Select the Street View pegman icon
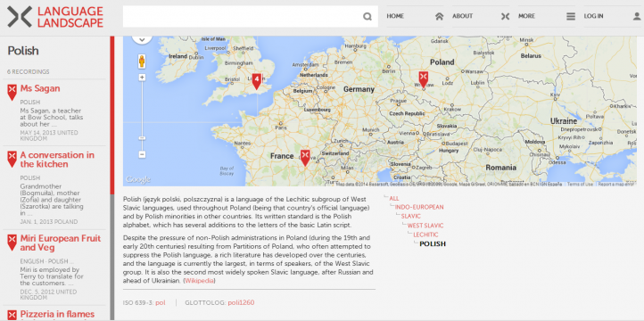Image resolution: width=644 pixels, height=321 pixels. click(142, 62)
